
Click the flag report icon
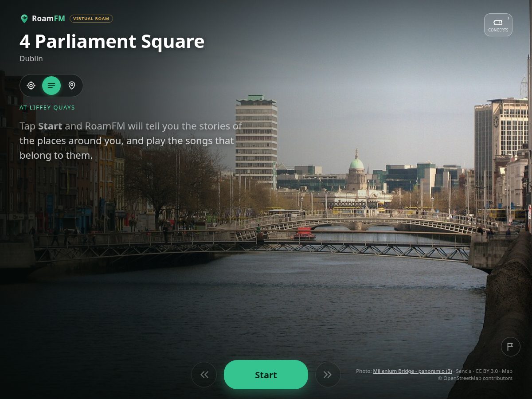coord(511,347)
